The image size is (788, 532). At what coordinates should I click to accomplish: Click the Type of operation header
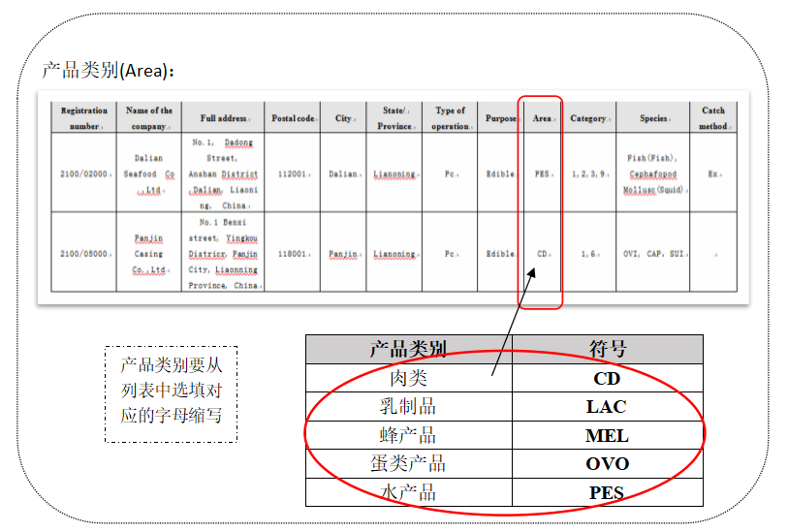click(450, 118)
